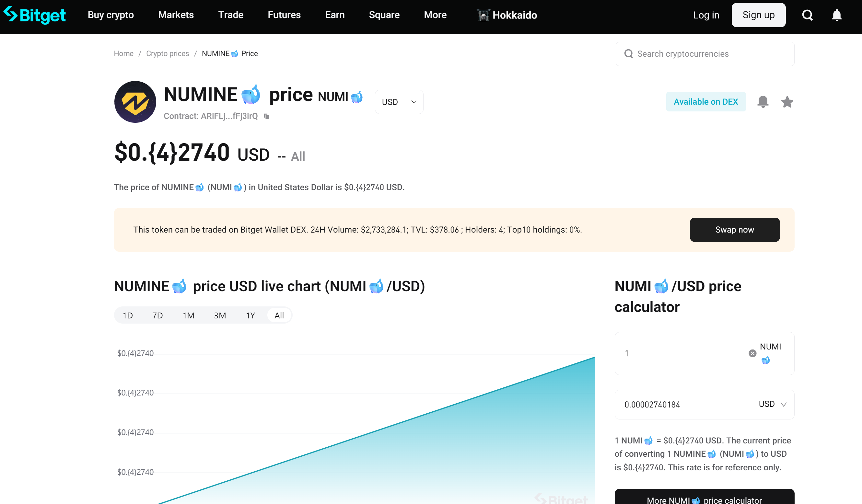The image size is (862, 504).
Task: Select the 1D chart range
Action: click(x=128, y=315)
